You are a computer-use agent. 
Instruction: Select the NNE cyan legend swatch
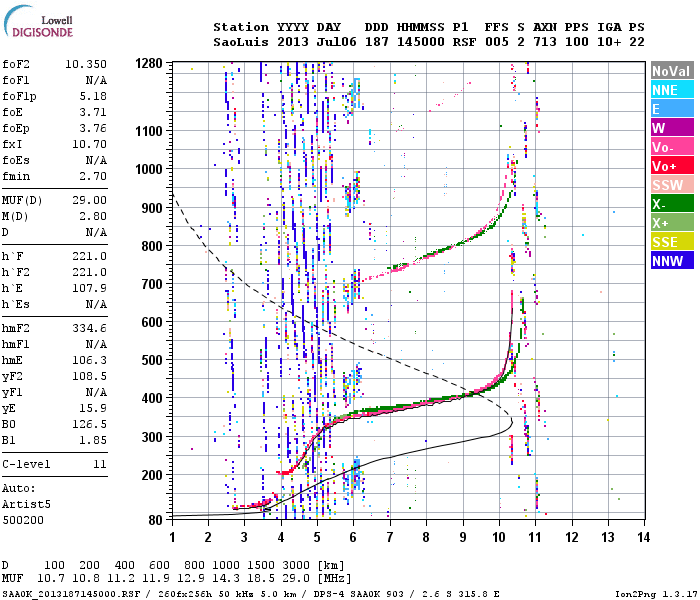[672, 90]
